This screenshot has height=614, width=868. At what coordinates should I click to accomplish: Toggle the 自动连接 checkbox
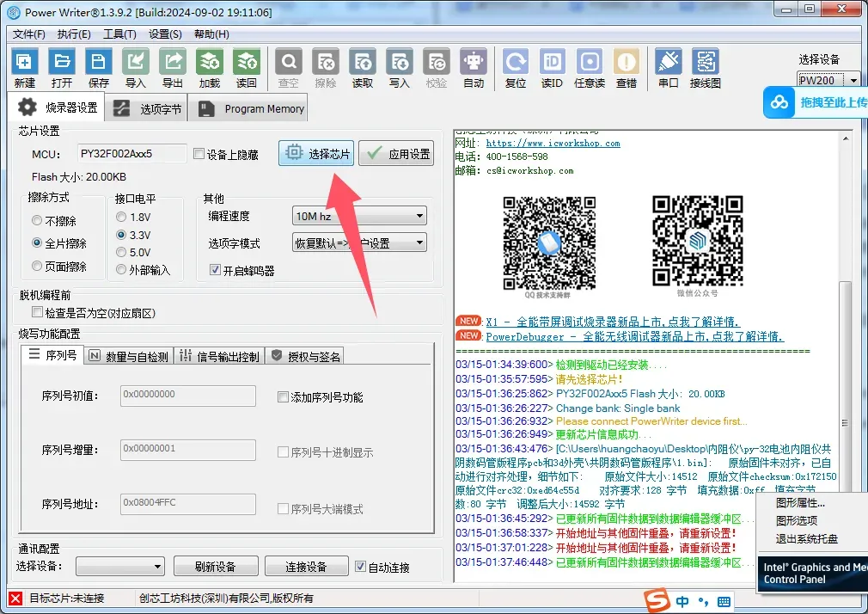(x=360, y=567)
